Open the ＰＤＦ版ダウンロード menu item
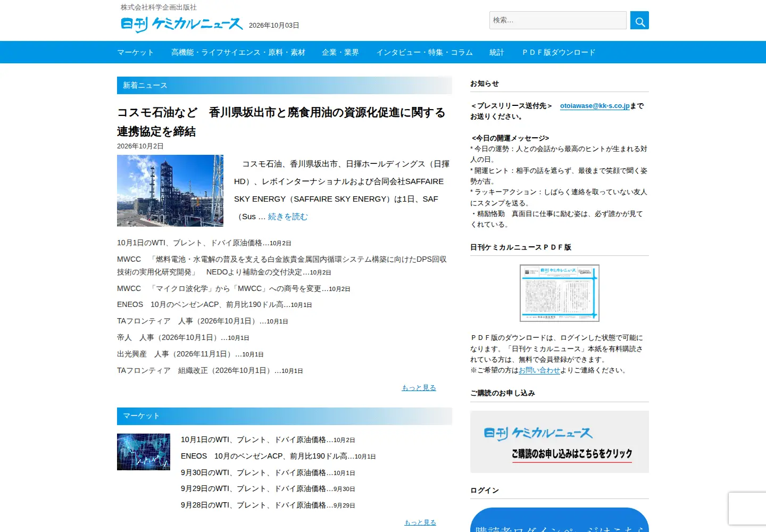 (x=559, y=52)
